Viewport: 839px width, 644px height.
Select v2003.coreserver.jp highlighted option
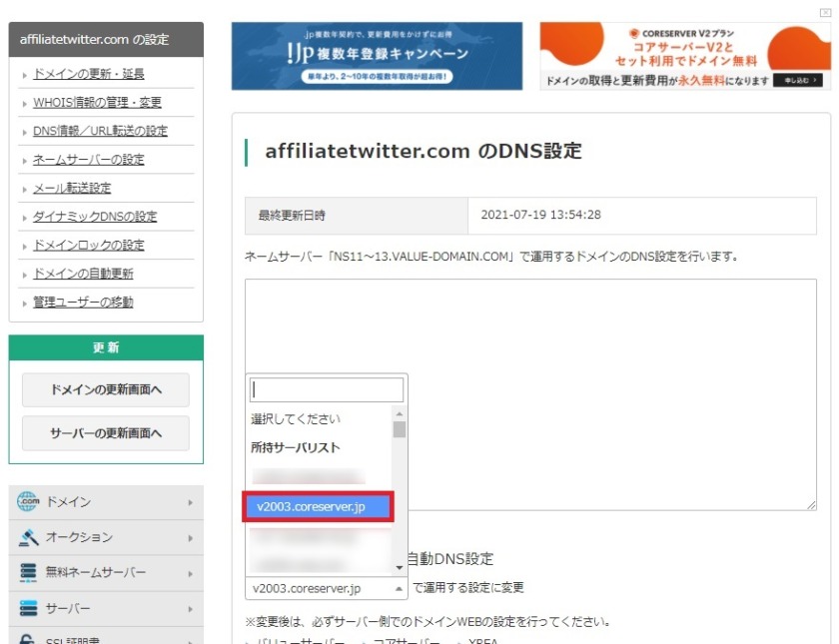(318, 506)
